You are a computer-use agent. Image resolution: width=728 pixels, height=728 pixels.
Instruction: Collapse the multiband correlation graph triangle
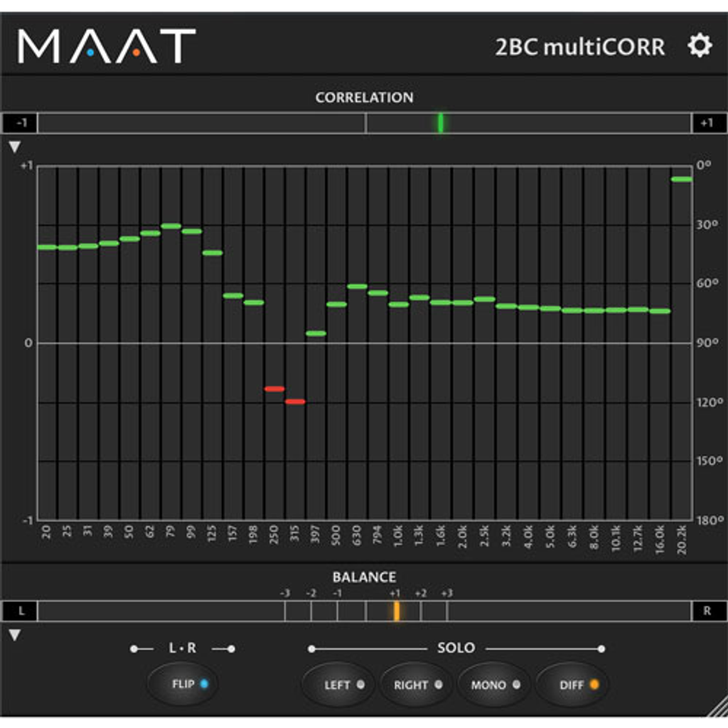coord(14,147)
